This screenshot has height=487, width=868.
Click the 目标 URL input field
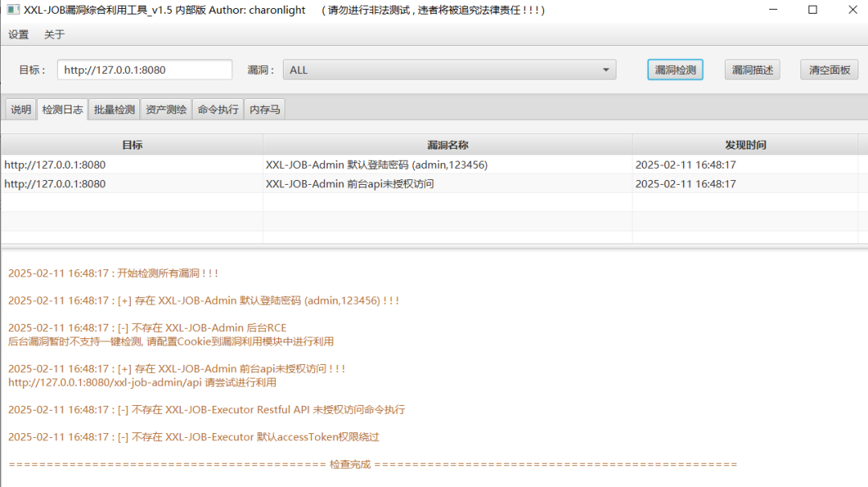point(145,70)
